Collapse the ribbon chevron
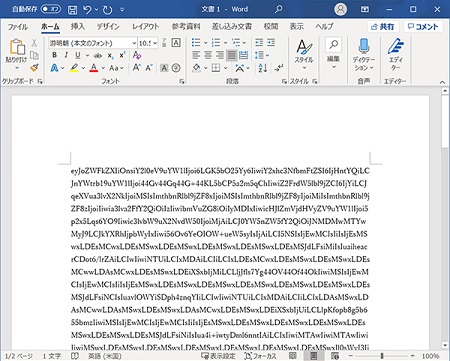Viewport: 450px width, 361px height. pos(442,82)
